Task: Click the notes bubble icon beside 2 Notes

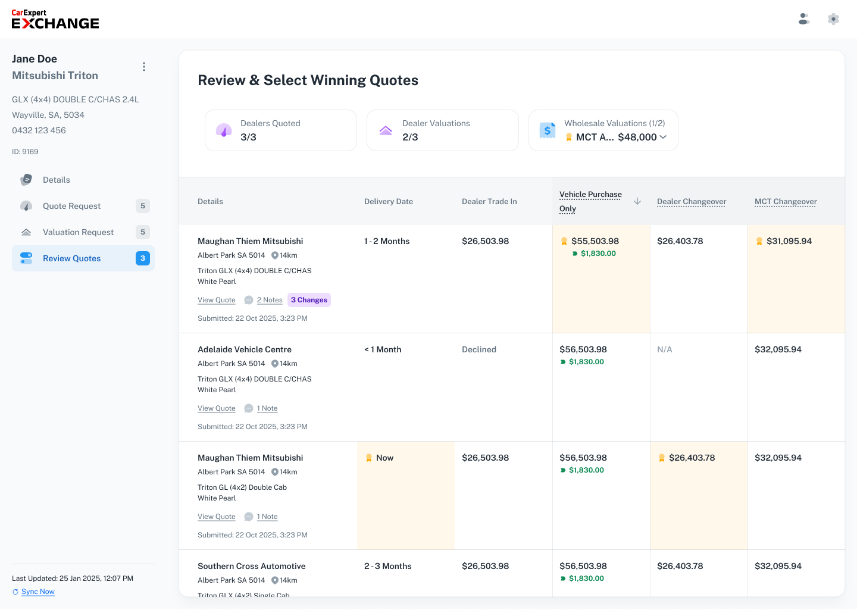Action: click(249, 300)
